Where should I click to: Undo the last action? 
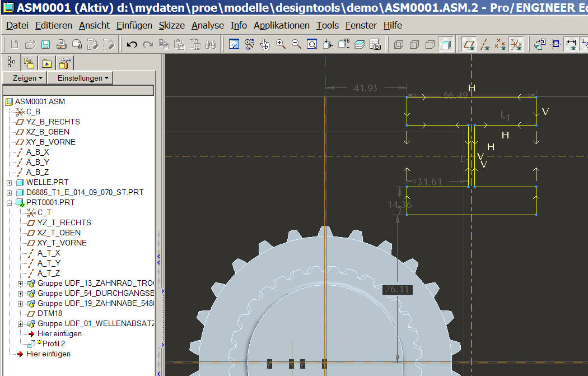pyautogui.click(x=132, y=45)
